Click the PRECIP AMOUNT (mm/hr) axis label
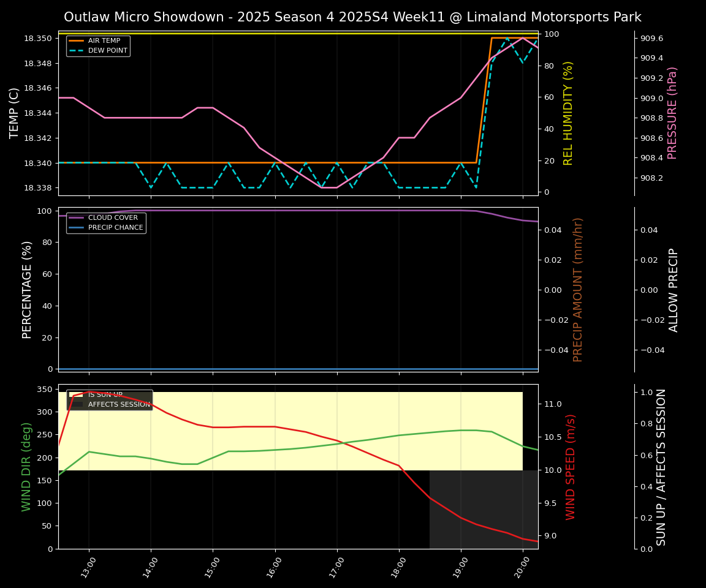706x588 pixels. (x=578, y=289)
